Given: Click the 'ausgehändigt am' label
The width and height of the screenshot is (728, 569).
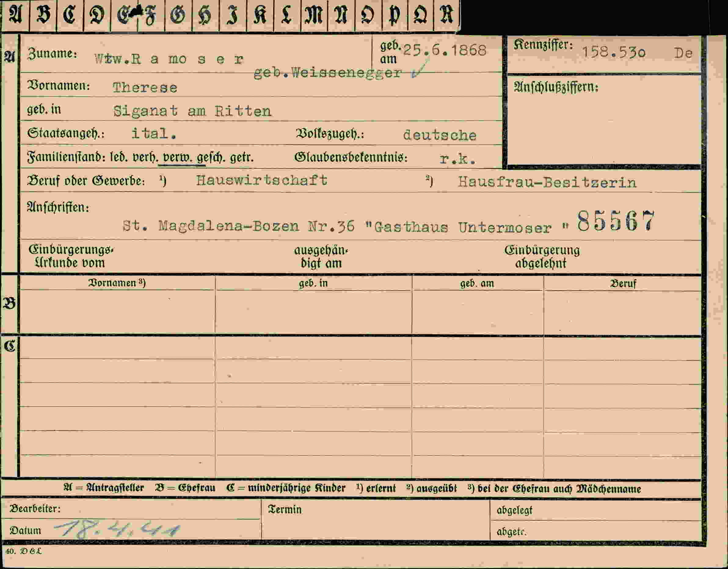Looking at the screenshot, I should coord(321,257).
